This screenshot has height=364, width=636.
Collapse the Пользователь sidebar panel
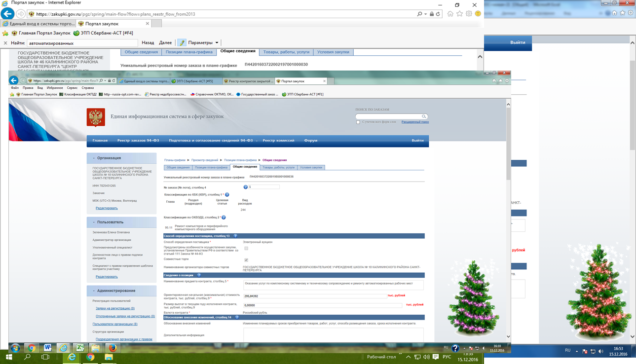point(94,222)
